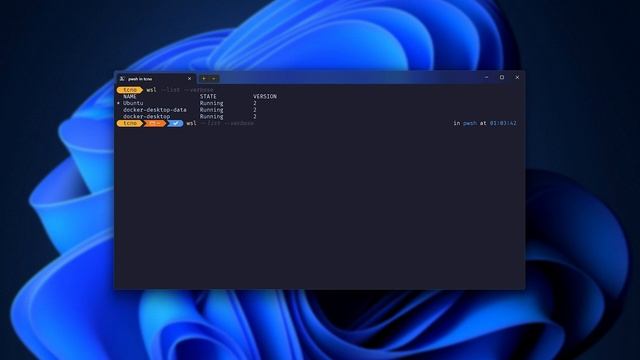Click Running state in docker-desktop-data row
This screenshot has width=640, height=360.
(211, 110)
